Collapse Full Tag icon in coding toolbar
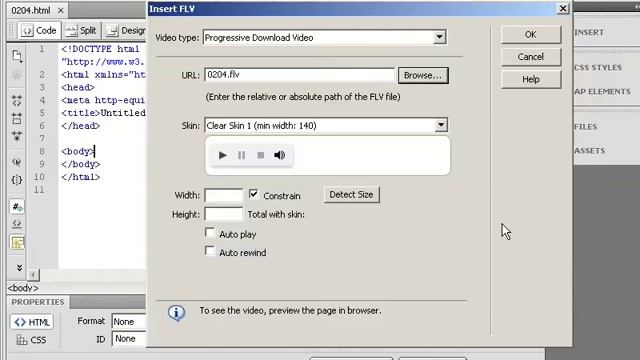This screenshot has width=640, height=360. click(17, 100)
